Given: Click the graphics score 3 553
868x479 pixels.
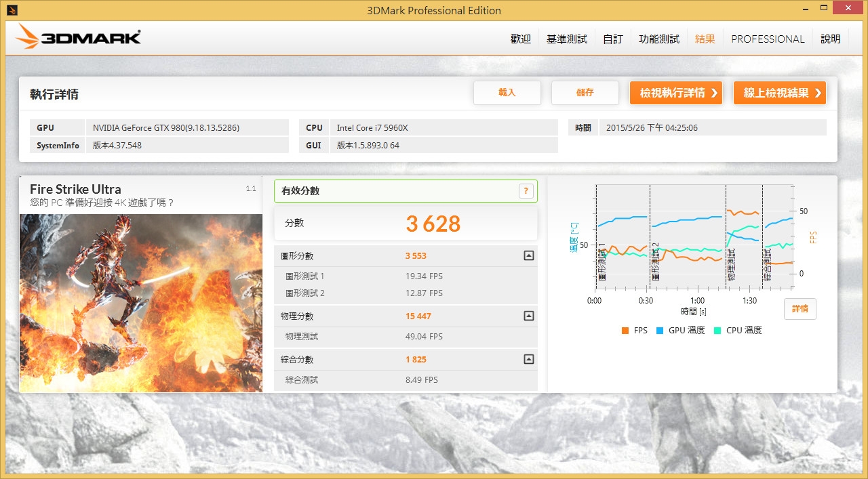Looking at the screenshot, I should tap(416, 256).
